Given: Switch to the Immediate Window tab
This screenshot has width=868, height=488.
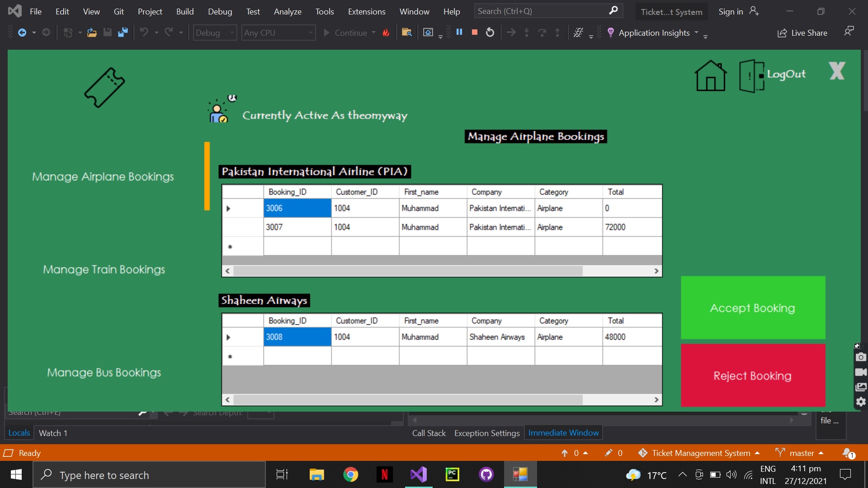Looking at the screenshot, I should click(563, 432).
